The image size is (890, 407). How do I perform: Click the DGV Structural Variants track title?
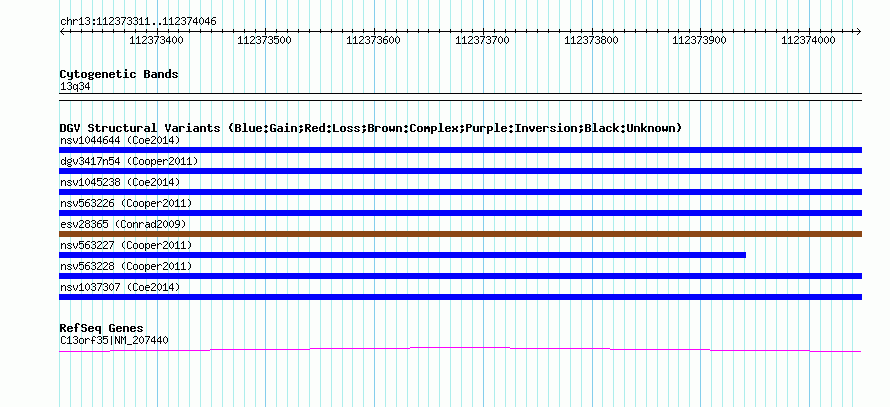(371, 128)
